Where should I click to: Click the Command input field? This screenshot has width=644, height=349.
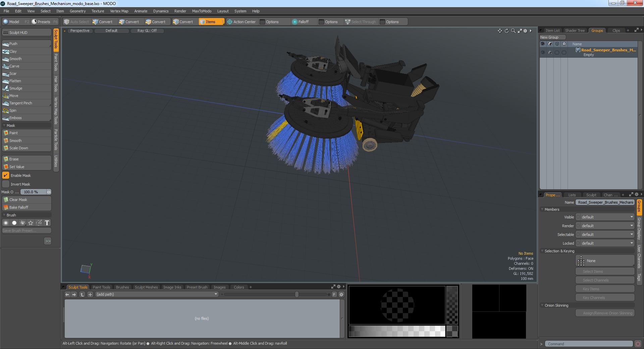589,344
